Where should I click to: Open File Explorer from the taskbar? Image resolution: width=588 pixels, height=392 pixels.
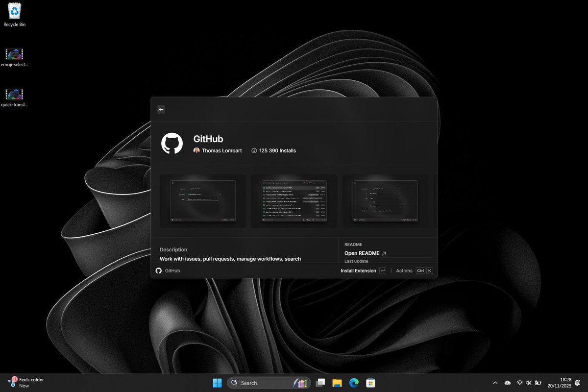(x=337, y=383)
